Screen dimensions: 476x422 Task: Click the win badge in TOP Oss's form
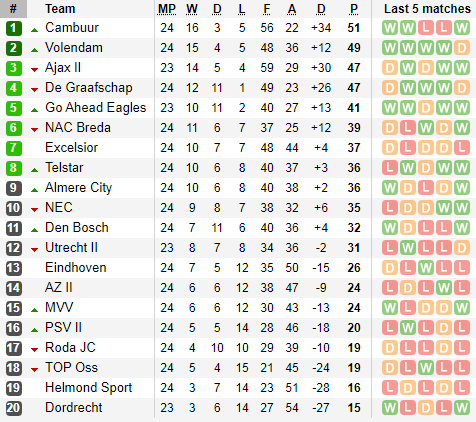[426, 368]
